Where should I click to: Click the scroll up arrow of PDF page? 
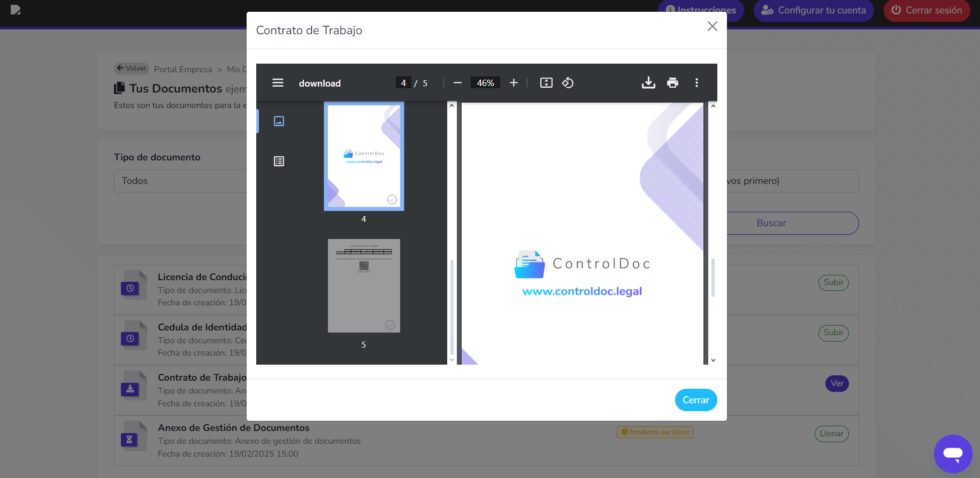pyautogui.click(x=713, y=106)
